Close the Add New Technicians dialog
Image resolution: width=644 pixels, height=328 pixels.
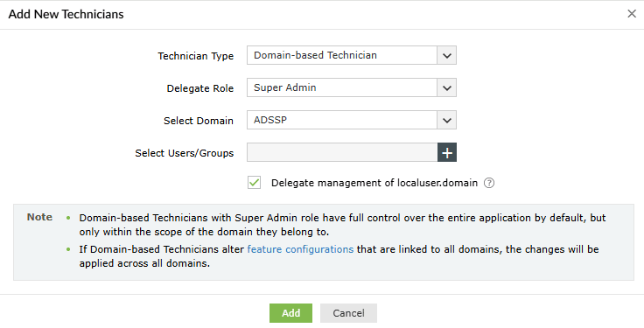(631, 14)
